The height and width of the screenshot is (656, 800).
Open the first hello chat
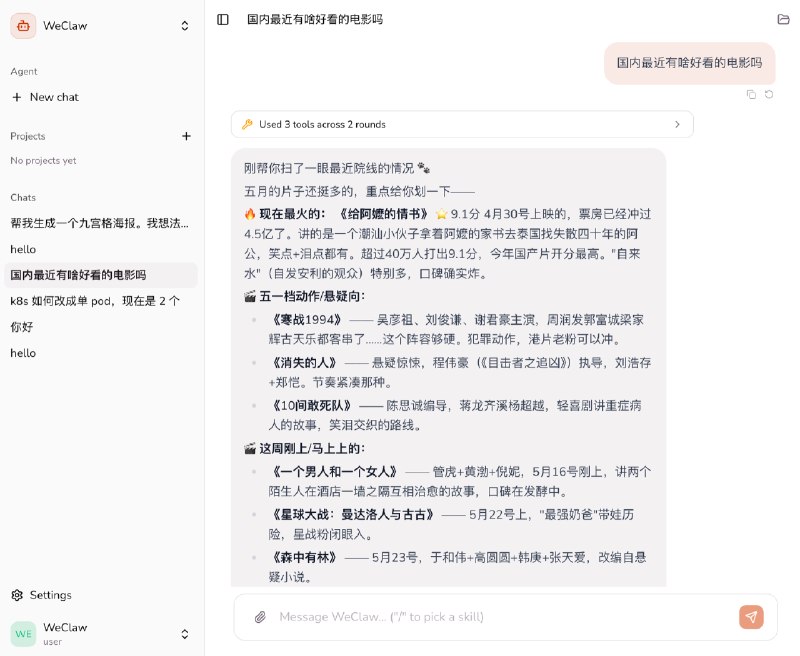coord(100,249)
